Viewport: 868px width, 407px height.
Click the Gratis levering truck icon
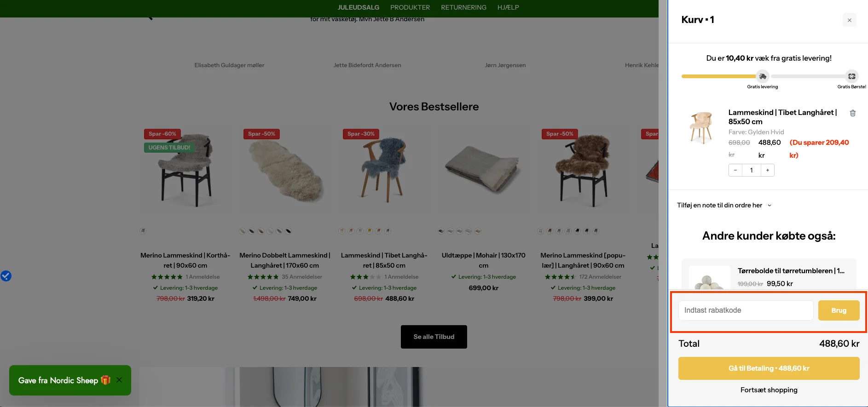(763, 76)
